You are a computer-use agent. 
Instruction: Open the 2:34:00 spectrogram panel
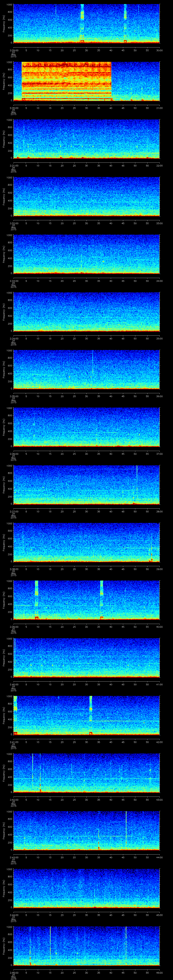[86, 312]
